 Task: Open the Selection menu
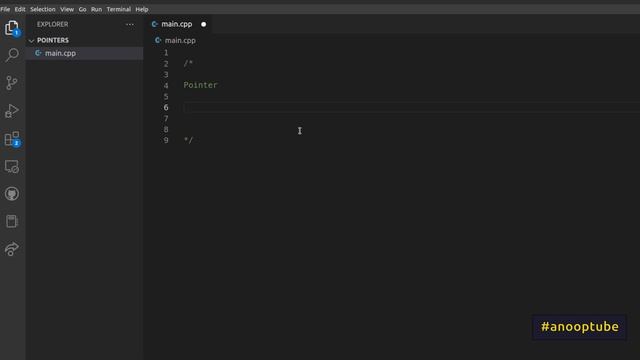pos(42,9)
